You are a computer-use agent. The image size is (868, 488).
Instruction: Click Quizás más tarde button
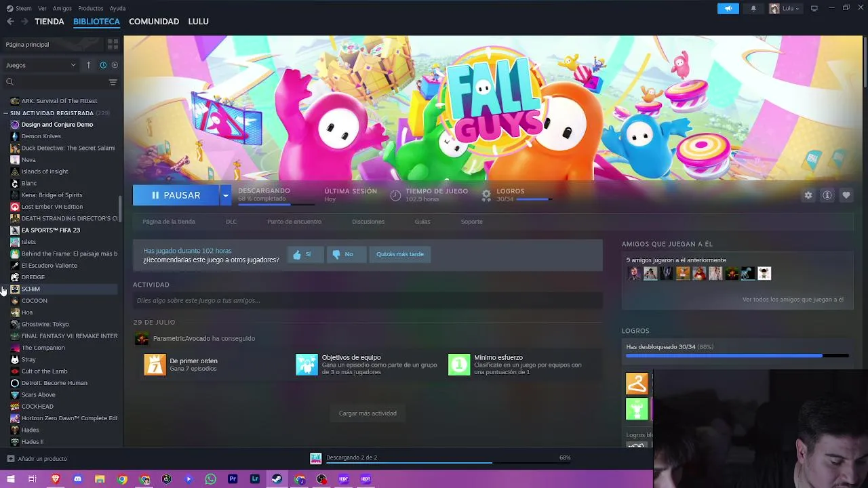[x=400, y=254]
